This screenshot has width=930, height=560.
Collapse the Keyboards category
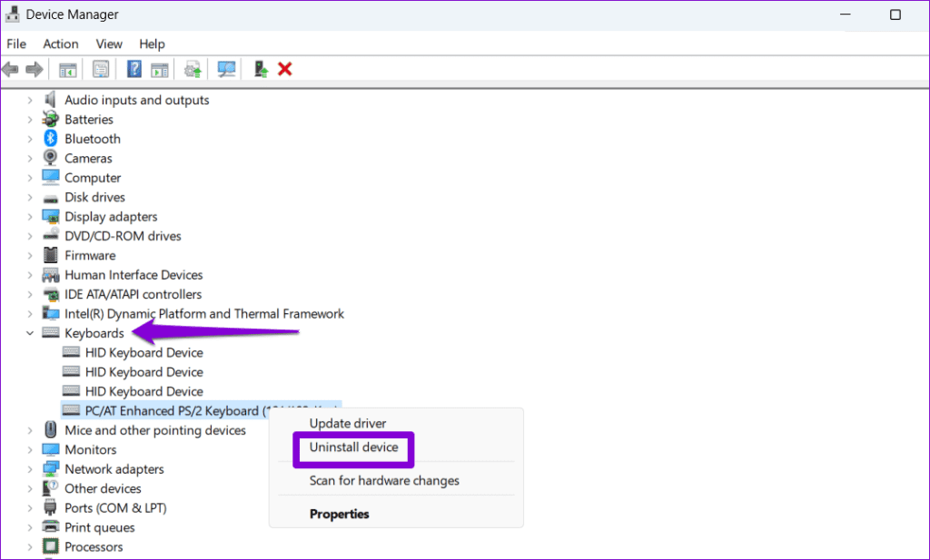[30, 332]
